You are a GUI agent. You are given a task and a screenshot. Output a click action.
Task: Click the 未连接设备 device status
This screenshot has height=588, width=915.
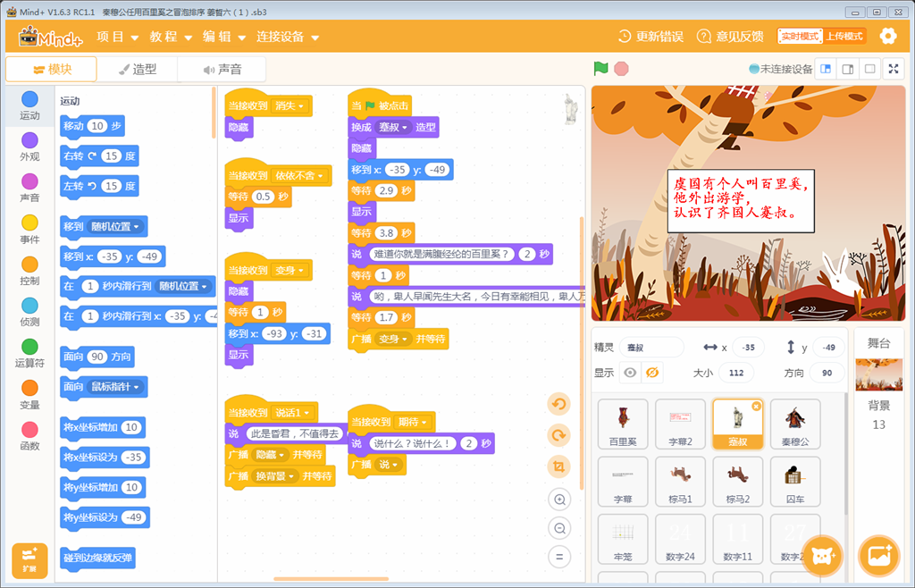click(x=781, y=69)
